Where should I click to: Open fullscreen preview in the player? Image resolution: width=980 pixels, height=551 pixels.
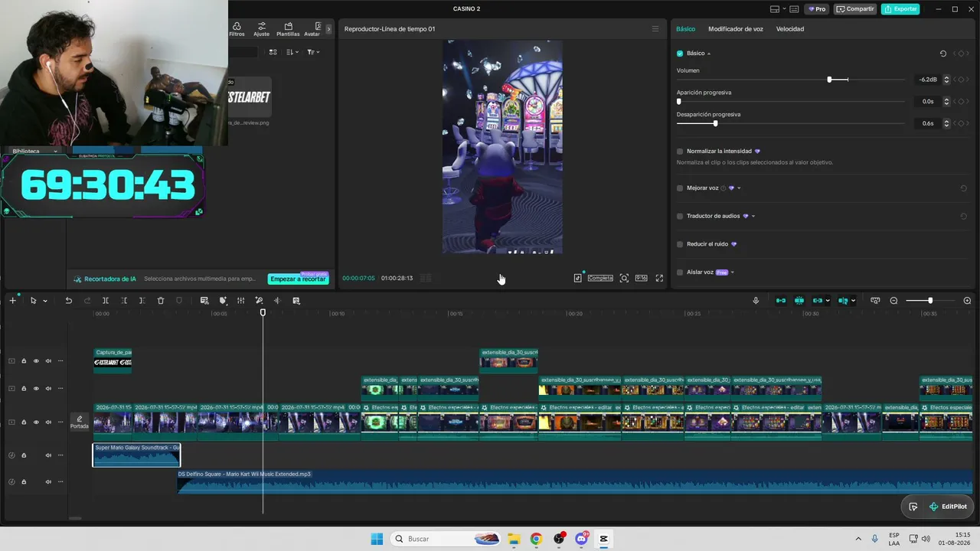(x=659, y=278)
